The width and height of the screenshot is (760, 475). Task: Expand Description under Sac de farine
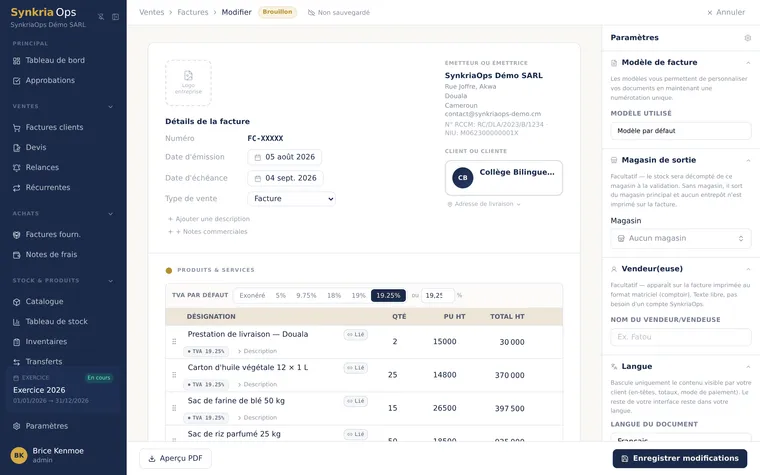point(257,417)
